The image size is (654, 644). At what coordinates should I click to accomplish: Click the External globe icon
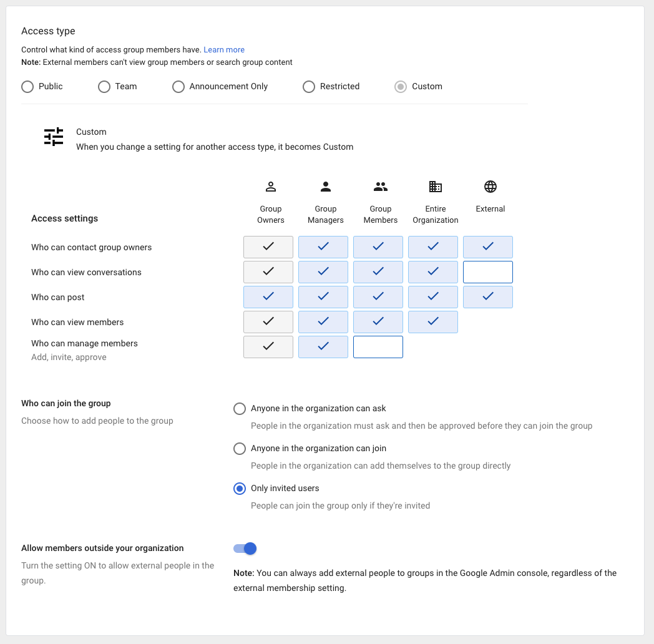tap(490, 187)
